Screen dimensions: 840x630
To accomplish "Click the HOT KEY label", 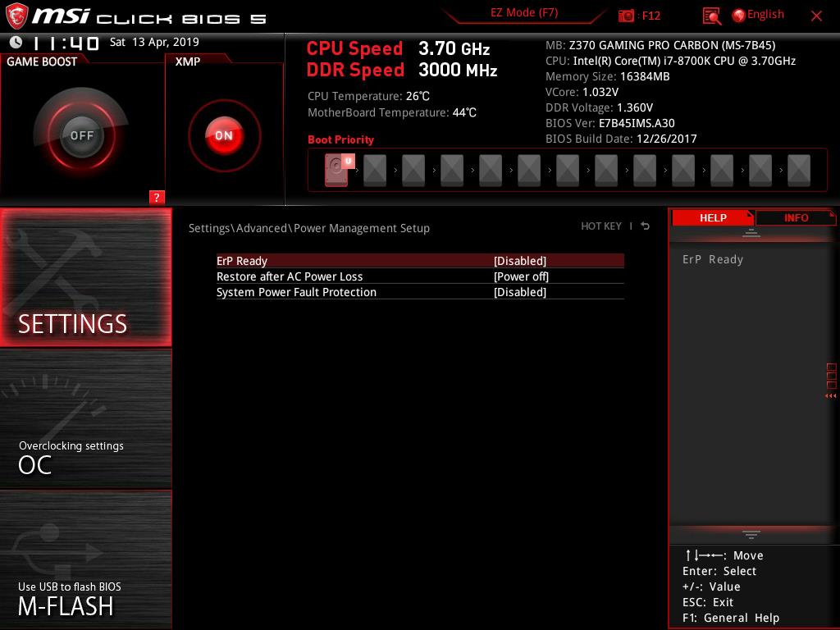I will [601, 226].
